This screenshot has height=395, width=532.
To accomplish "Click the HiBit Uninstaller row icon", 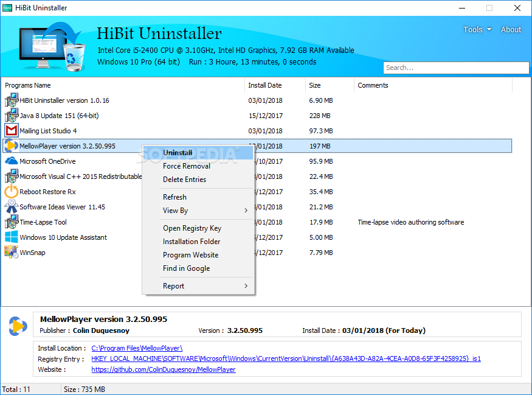I will pos(11,100).
